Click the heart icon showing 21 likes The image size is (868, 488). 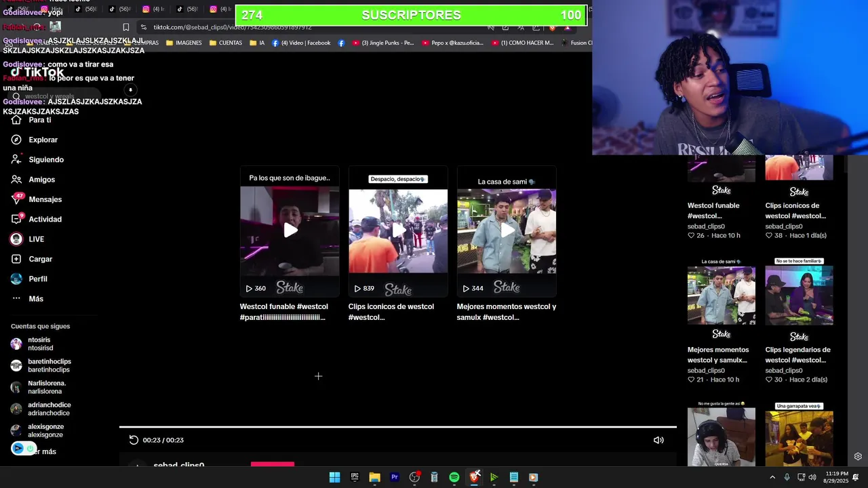[691, 380]
